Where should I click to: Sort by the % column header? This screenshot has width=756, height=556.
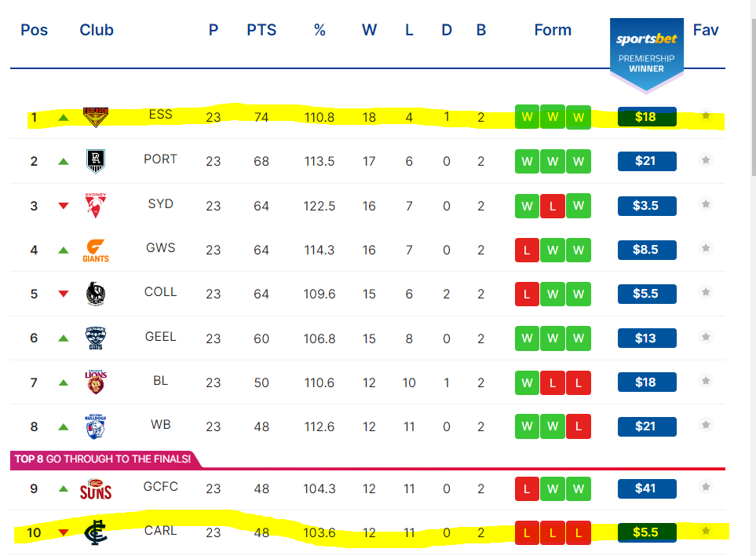pyautogui.click(x=320, y=30)
